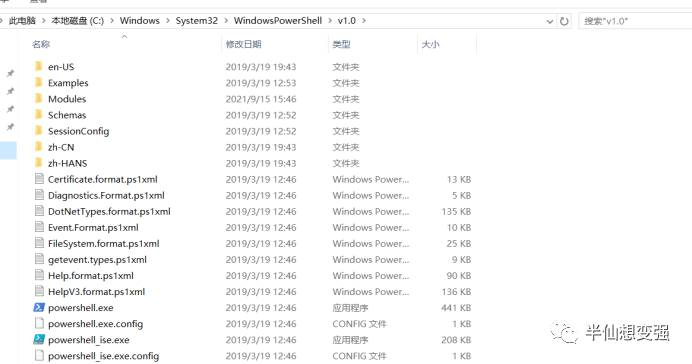Select the file name DotNetTypes.format.ps1xml
The width and height of the screenshot is (692, 364).
pyautogui.click(x=109, y=211)
